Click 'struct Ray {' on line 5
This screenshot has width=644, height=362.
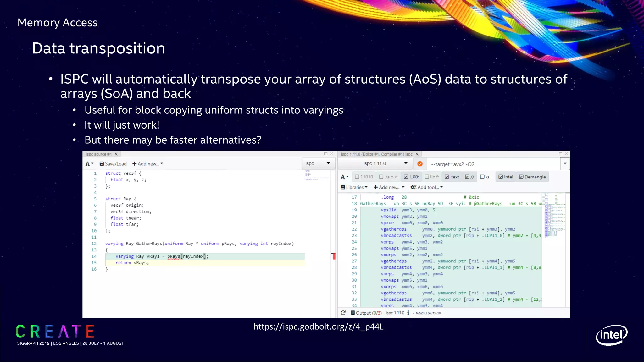(121, 199)
